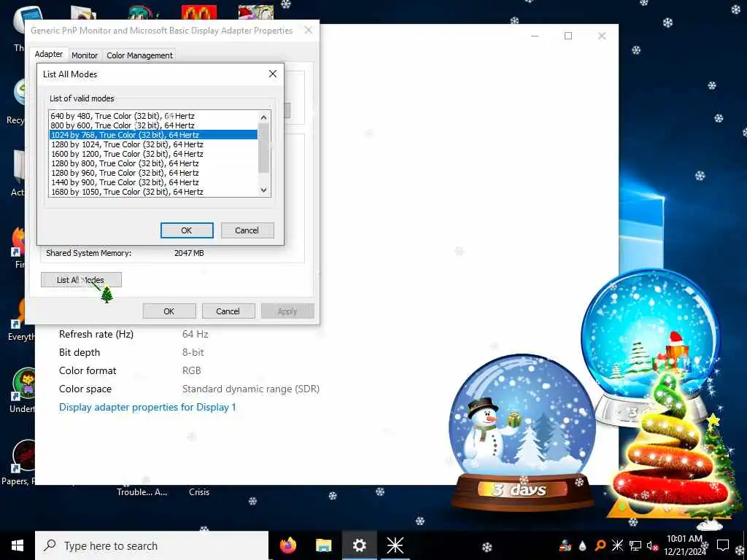Select 1680 by 1050 True Color mode
The width and height of the screenshot is (747, 560).
pyautogui.click(x=153, y=192)
